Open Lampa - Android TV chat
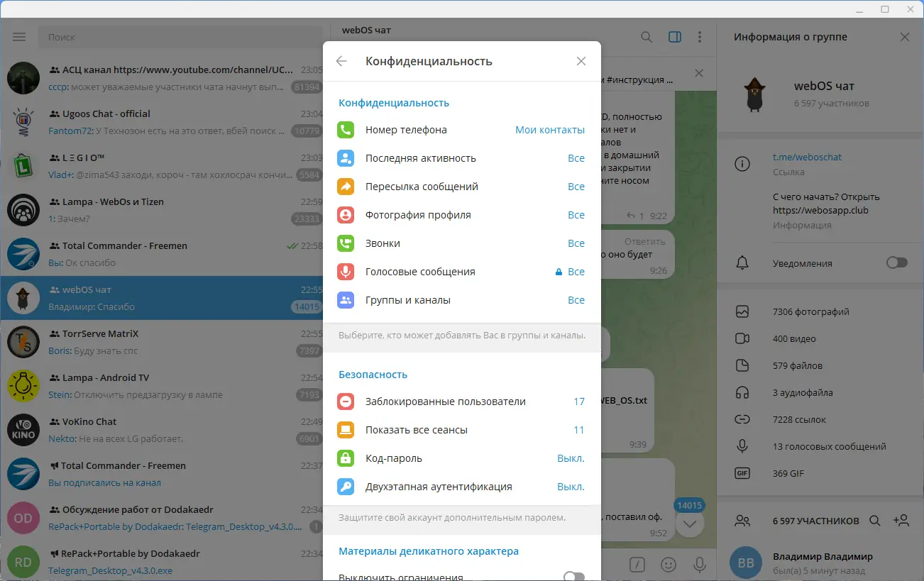924x581 pixels. [x=162, y=386]
